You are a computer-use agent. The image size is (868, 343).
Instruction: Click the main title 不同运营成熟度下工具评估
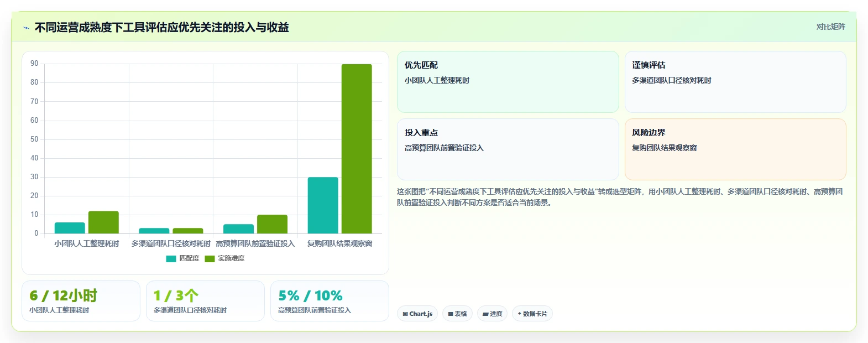coord(162,27)
